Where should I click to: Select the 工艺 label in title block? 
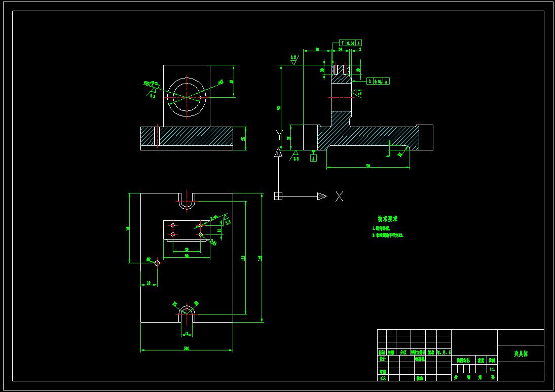tap(383, 378)
